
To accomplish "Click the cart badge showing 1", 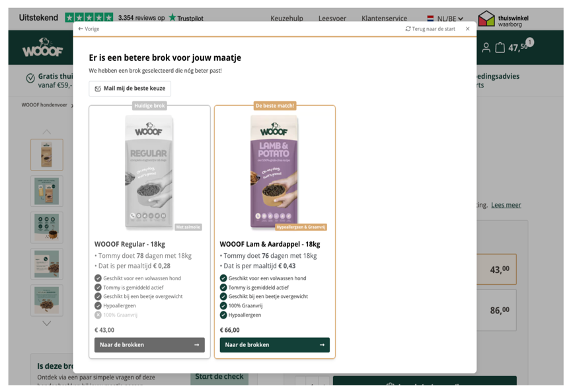I will [x=530, y=42].
